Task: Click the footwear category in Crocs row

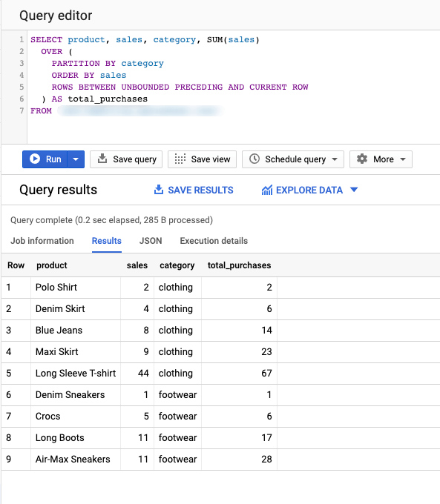Action: 177,417
